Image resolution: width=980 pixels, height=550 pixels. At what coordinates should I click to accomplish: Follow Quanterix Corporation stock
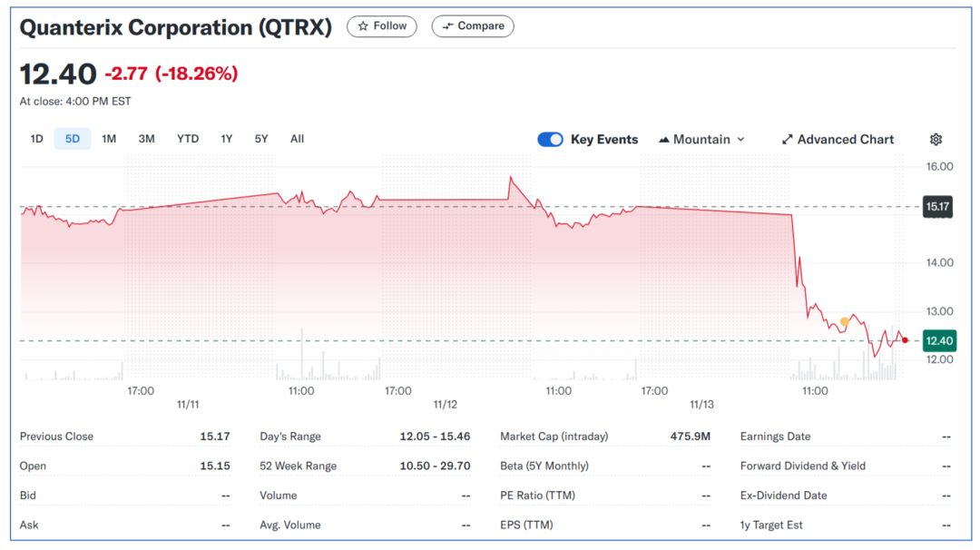(x=382, y=26)
